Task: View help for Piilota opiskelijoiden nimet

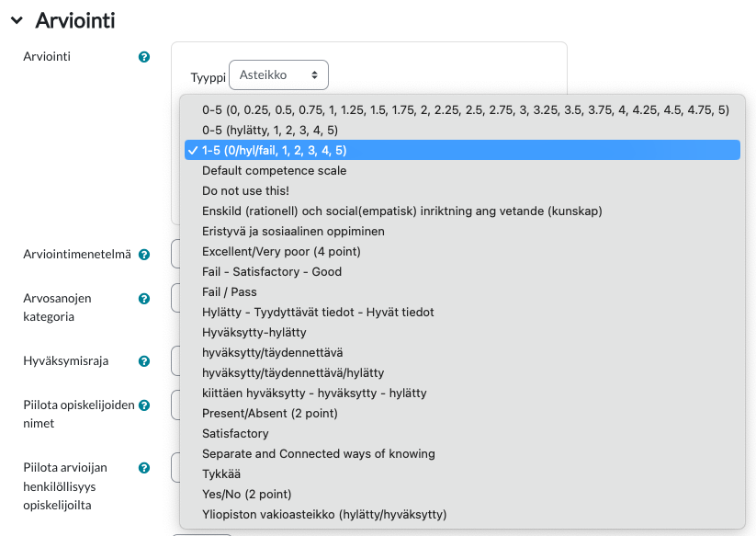Action: [143, 405]
